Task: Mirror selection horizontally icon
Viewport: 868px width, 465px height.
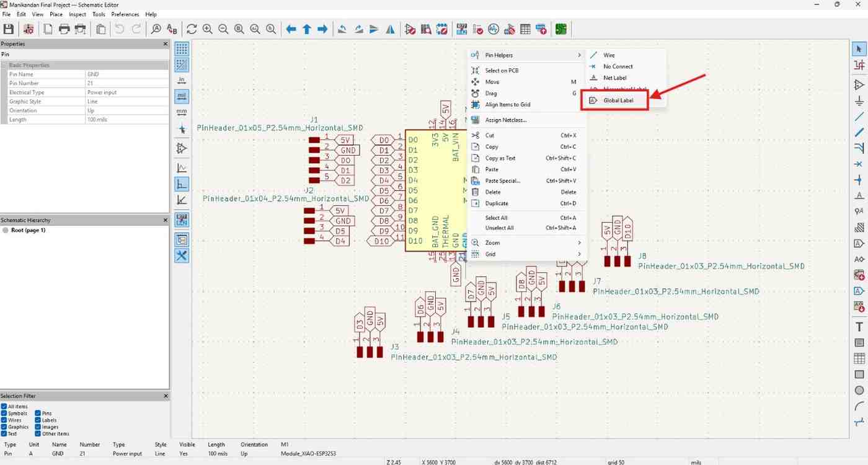Action: [390, 29]
